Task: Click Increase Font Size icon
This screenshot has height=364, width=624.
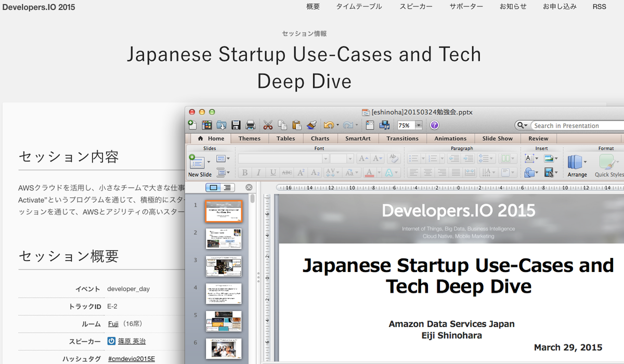Action: click(x=363, y=159)
